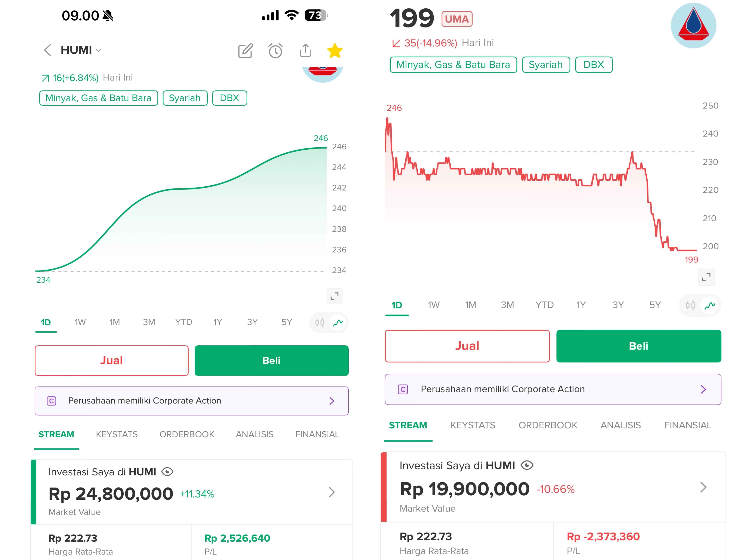
Task: Tap the share icon in header
Action: pos(305,51)
